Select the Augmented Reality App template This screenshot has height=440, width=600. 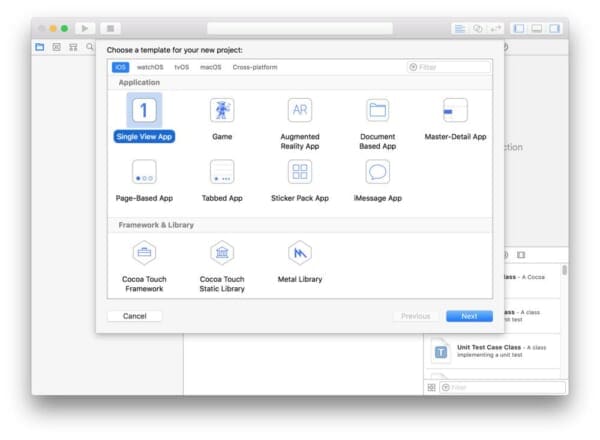pos(299,110)
